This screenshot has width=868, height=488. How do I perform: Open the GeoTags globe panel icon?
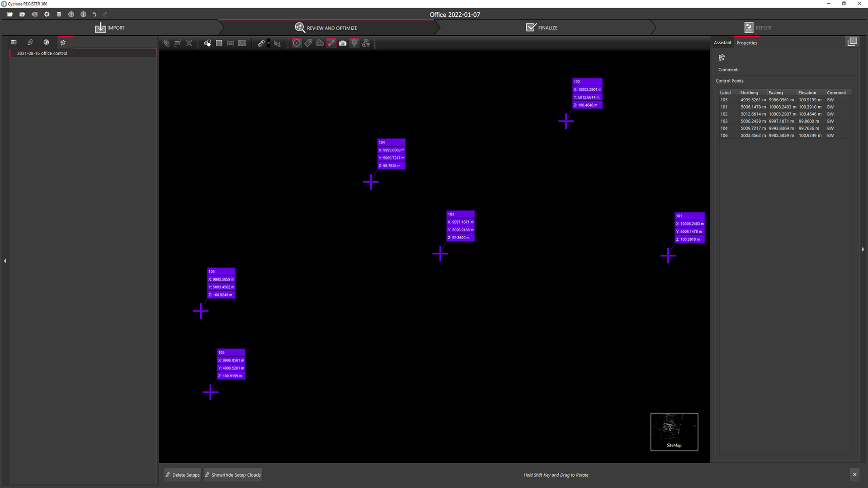(47, 42)
